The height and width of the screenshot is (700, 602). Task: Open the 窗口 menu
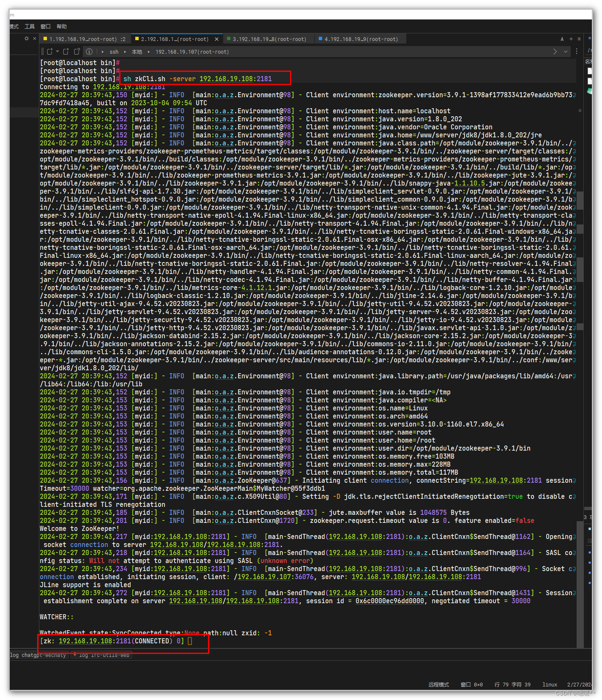pyautogui.click(x=46, y=26)
